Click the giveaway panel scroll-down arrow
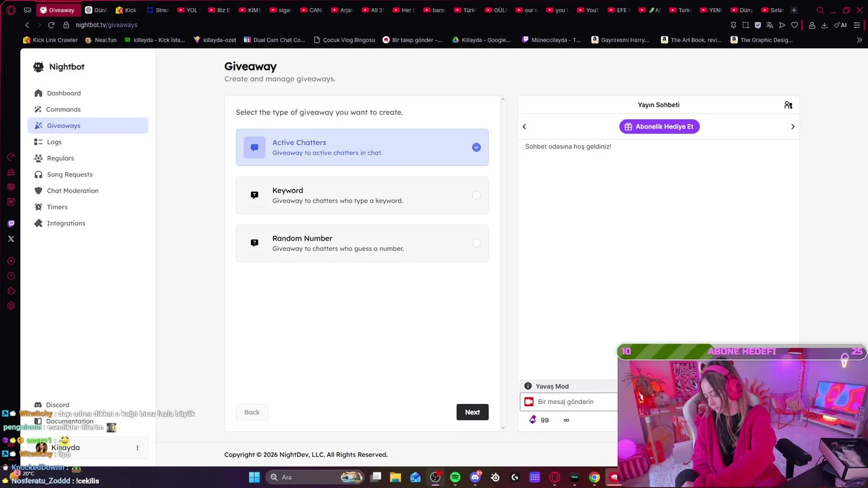Image resolution: width=868 pixels, height=488 pixels. click(x=502, y=428)
